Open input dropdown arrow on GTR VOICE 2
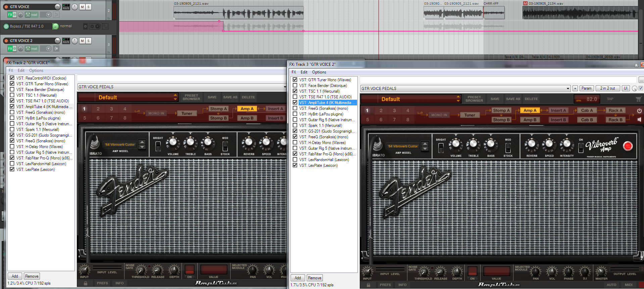The image size is (644, 289). (49, 49)
